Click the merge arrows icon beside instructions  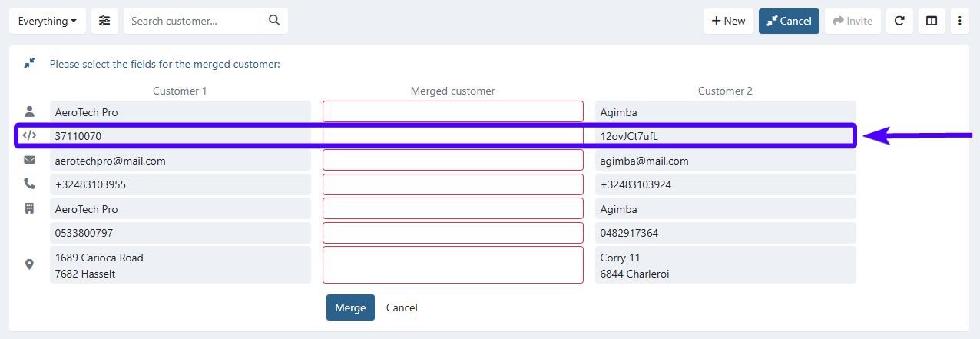point(29,64)
